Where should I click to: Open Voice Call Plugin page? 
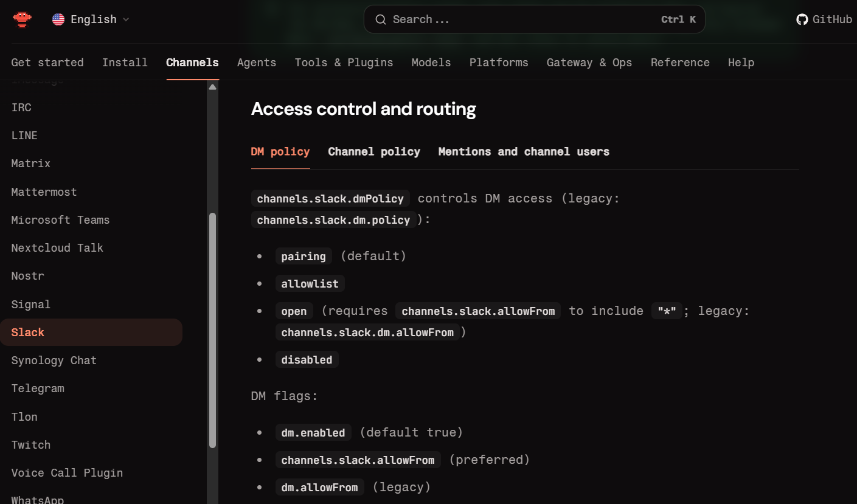point(67,472)
